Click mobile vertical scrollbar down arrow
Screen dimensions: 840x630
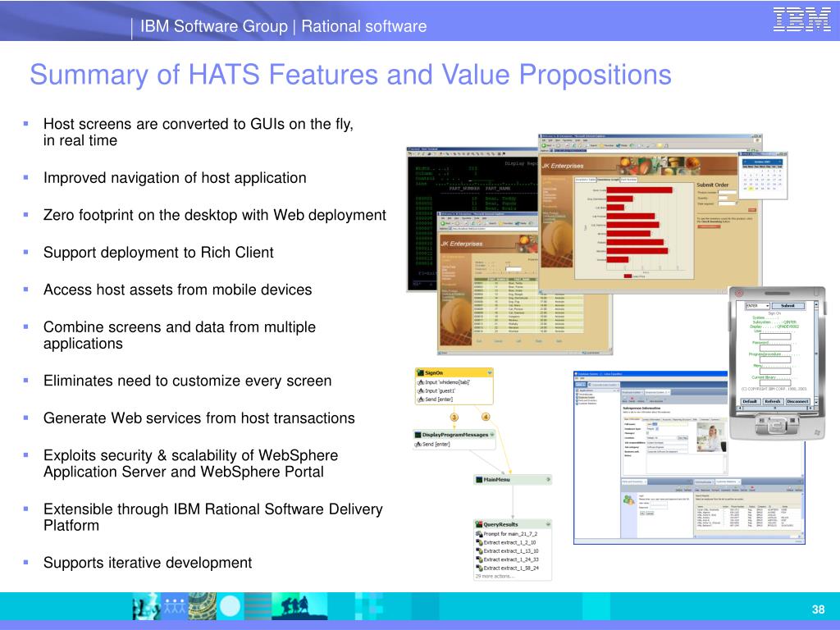pos(816,401)
